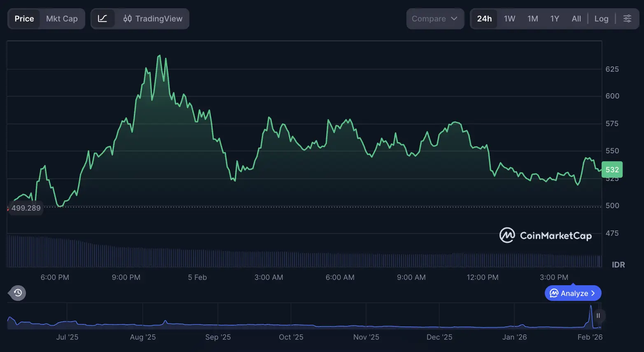Switch to the 1W timeframe tab
The height and width of the screenshot is (352, 644).
pyautogui.click(x=509, y=19)
